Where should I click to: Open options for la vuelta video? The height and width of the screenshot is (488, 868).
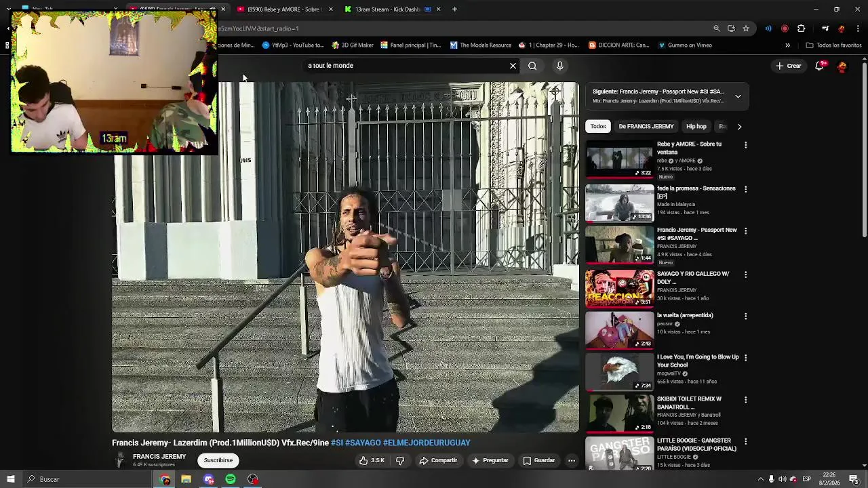click(x=745, y=317)
